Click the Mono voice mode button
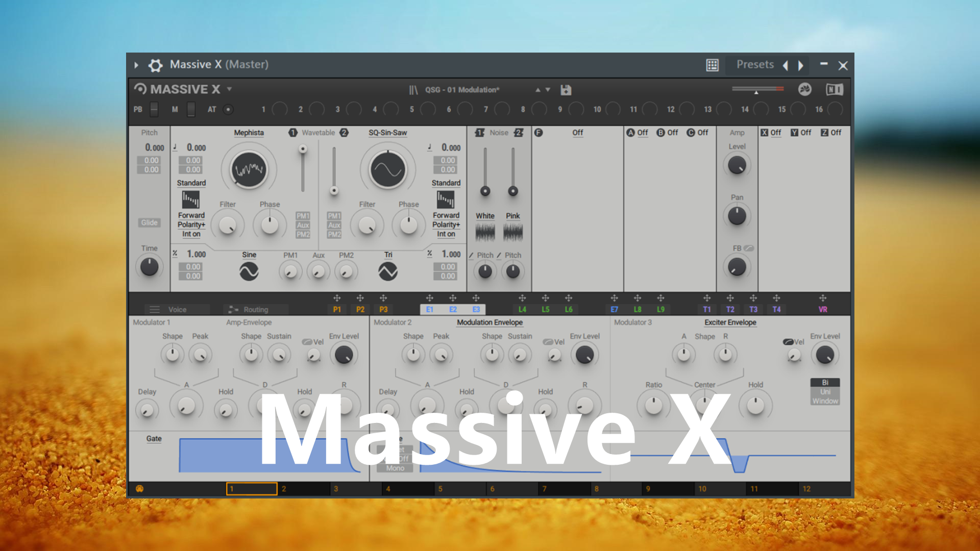980x551 pixels. pos(395,468)
